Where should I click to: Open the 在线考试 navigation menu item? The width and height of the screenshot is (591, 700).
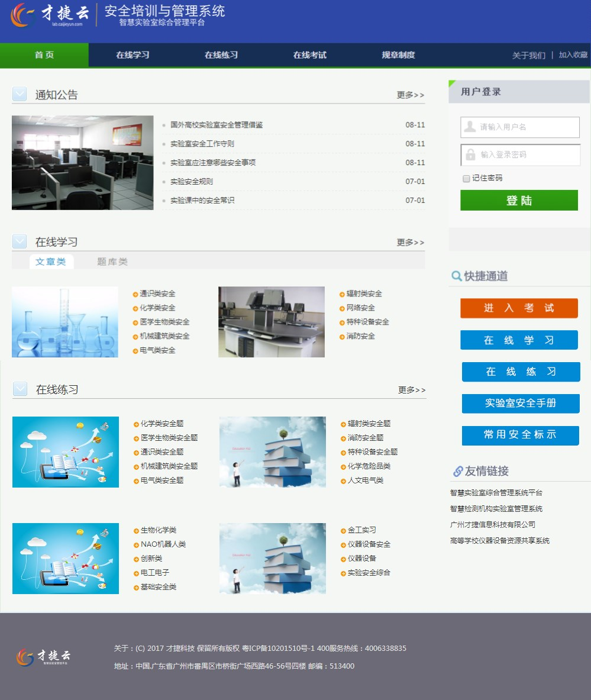point(309,55)
